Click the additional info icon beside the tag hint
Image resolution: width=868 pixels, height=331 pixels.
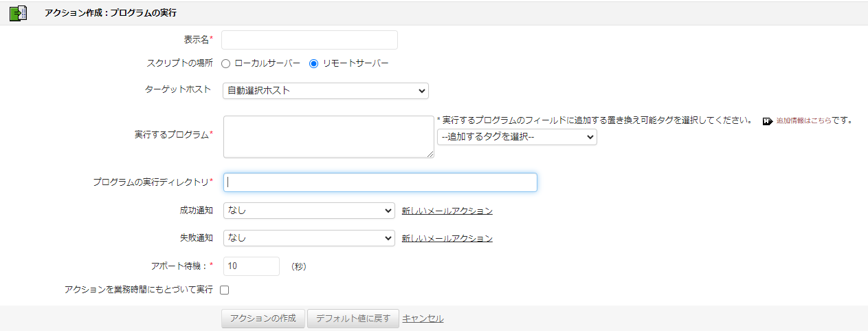tap(768, 121)
